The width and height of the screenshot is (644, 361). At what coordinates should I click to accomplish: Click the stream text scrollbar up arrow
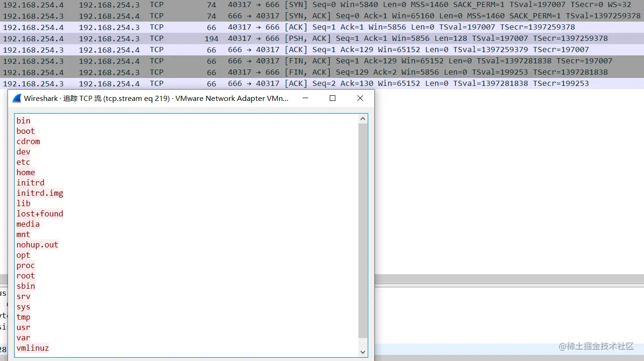coord(363,118)
